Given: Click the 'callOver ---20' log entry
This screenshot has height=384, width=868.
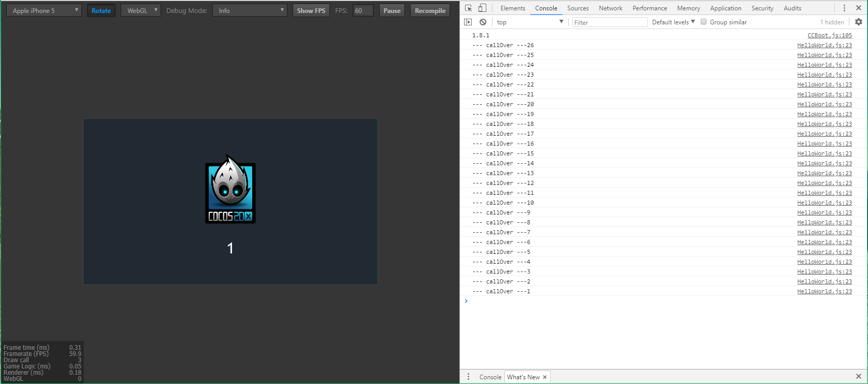Looking at the screenshot, I should click(503, 104).
